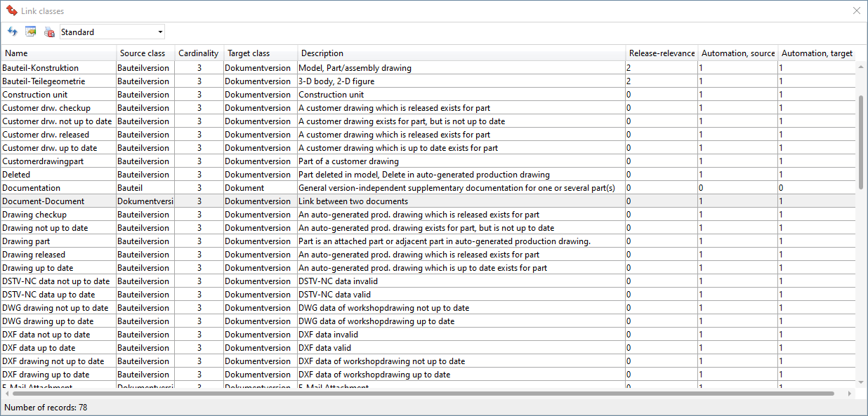This screenshot has height=416, width=868.
Task: Click the 'Number of records: 78' status text
Action: point(46,407)
